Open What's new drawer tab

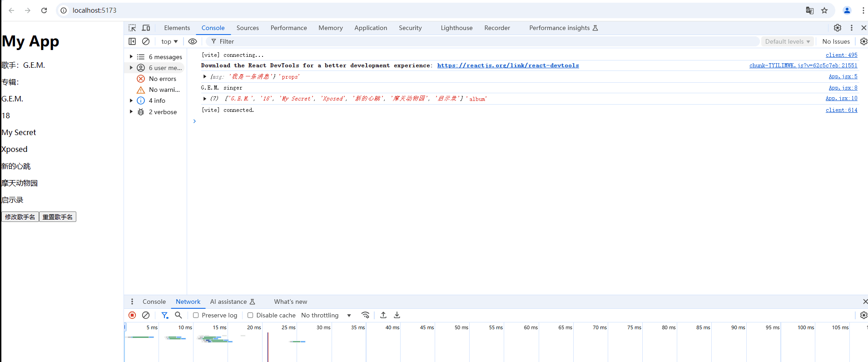coord(291,302)
